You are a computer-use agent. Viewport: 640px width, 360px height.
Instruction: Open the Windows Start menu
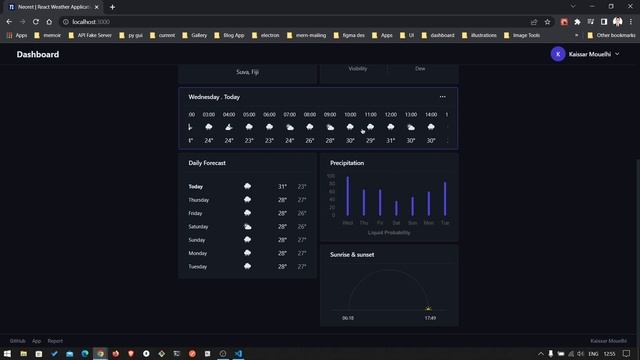[7, 353]
